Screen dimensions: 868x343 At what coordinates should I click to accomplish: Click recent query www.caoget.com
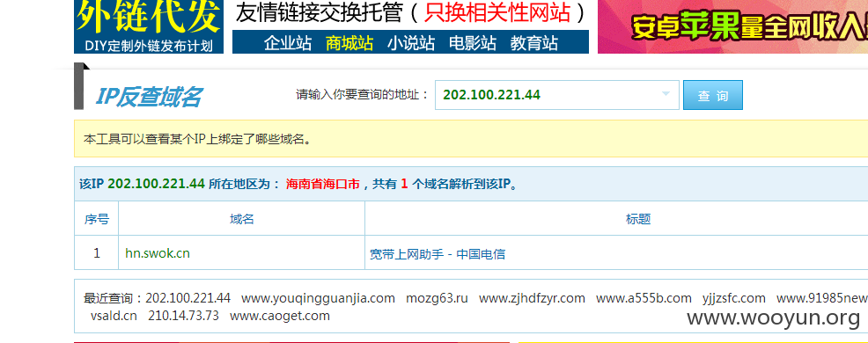pos(280,316)
